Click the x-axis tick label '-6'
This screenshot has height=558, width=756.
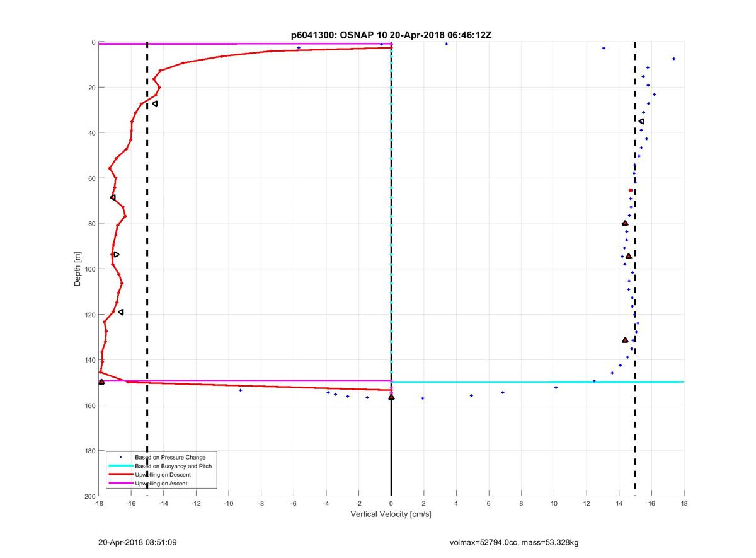coord(294,504)
